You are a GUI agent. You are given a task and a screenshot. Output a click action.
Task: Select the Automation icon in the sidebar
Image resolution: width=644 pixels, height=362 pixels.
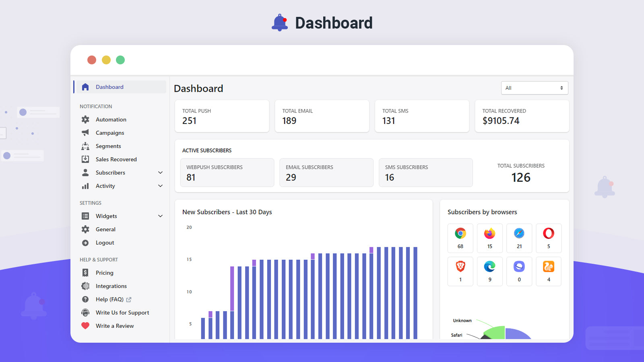[x=85, y=119]
